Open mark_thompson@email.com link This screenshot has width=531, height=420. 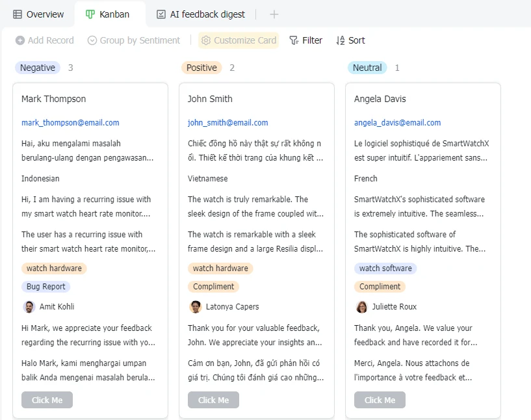(70, 123)
